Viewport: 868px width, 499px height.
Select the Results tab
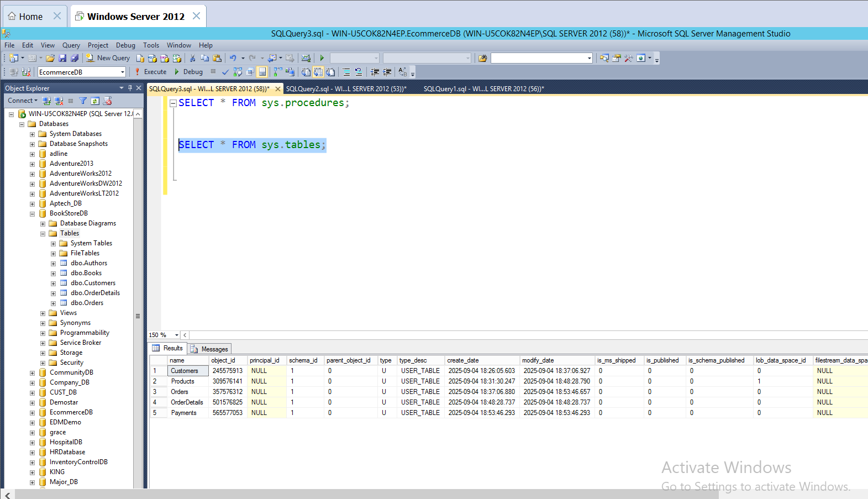(x=168, y=348)
